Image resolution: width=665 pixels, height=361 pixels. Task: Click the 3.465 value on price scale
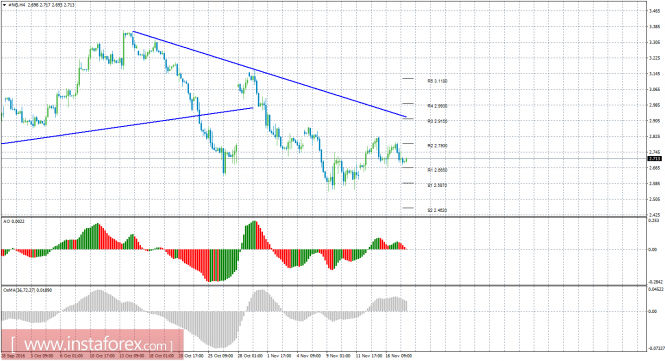(654, 11)
